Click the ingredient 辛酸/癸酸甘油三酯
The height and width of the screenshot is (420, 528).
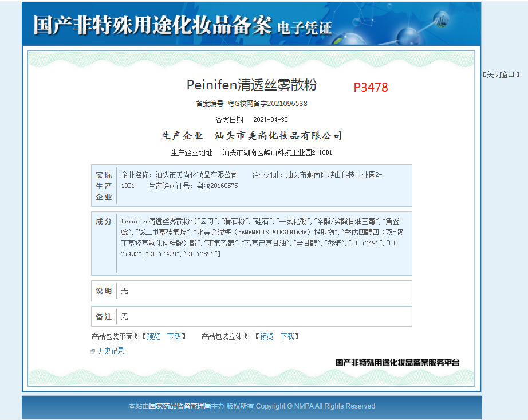(346, 222)
